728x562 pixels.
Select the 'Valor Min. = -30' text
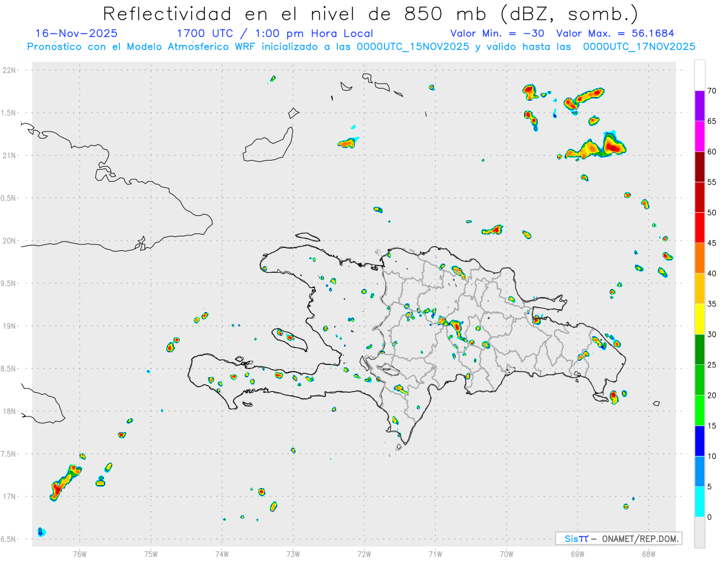pos(499,33)
